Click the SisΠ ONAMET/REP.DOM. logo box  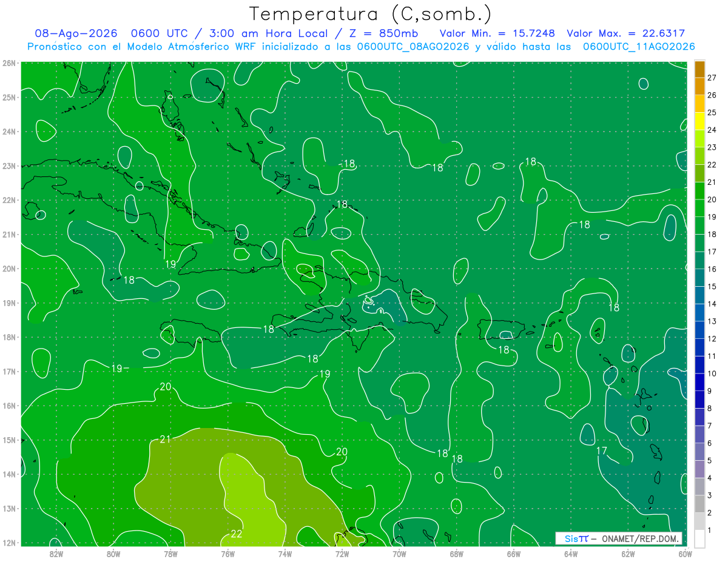(618, 538)
